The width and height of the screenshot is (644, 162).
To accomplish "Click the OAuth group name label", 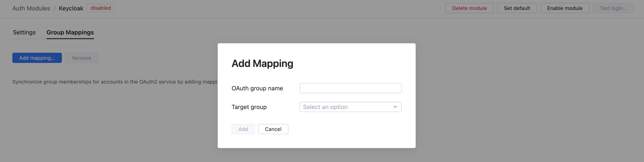I will click(257, 88).
